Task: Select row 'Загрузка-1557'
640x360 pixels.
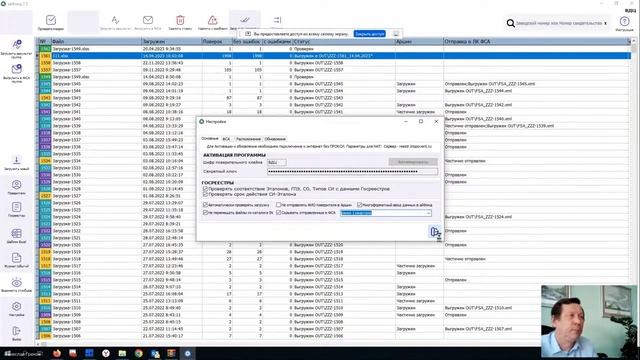Action: (334, 70)
